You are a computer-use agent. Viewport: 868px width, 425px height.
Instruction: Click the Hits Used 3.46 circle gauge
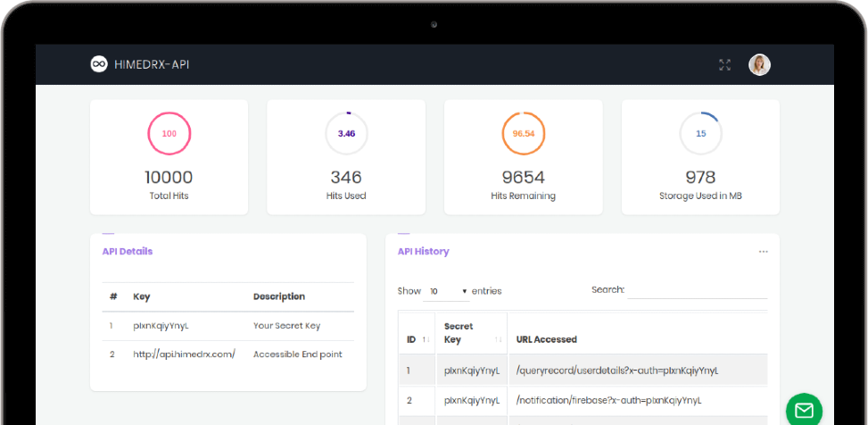click(x=346, y=133)
